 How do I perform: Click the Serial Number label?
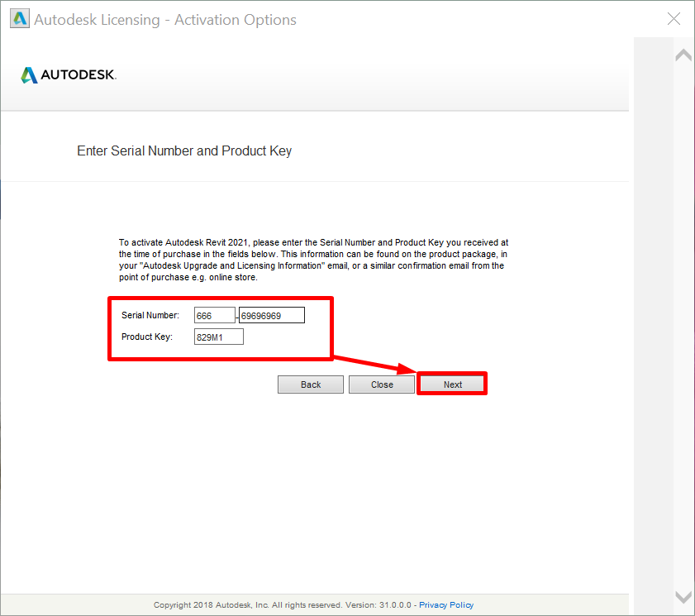(150, 315)
